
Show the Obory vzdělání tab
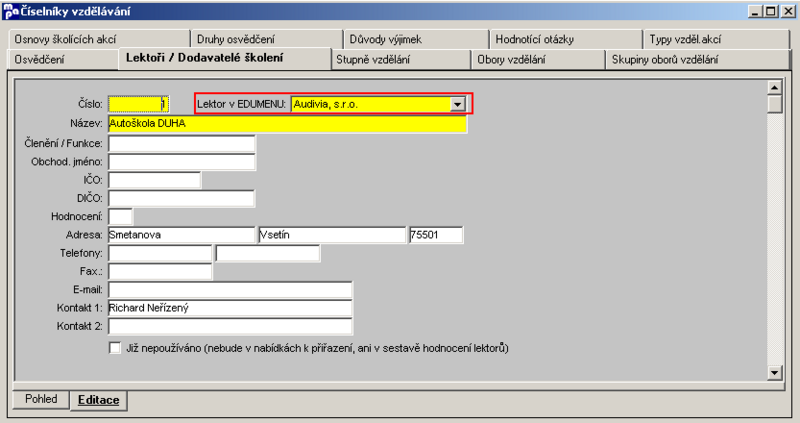pos(538,60)
